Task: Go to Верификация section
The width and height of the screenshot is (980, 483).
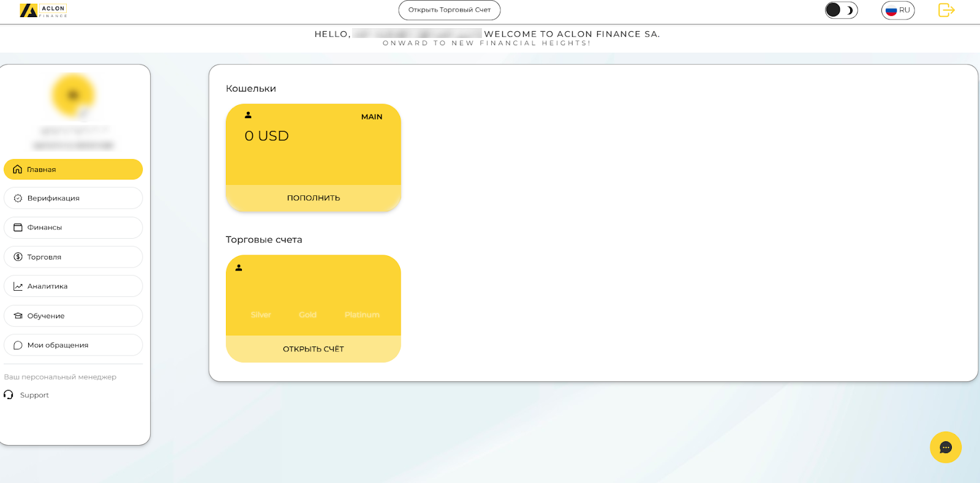Action: tap(73, 198)
